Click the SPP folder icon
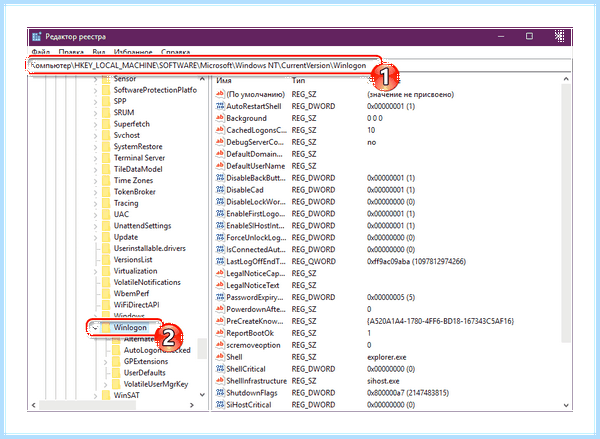 (x=106, y=101)
